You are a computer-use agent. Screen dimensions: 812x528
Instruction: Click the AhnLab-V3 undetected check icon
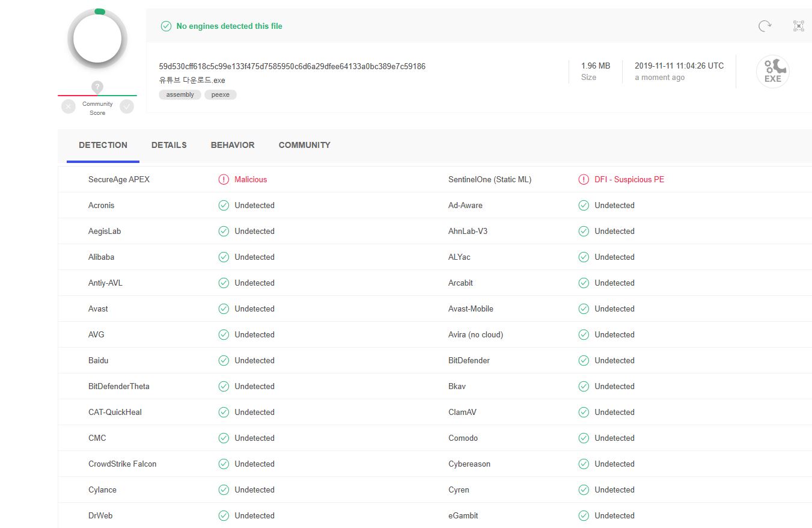(x=584, y=231)
